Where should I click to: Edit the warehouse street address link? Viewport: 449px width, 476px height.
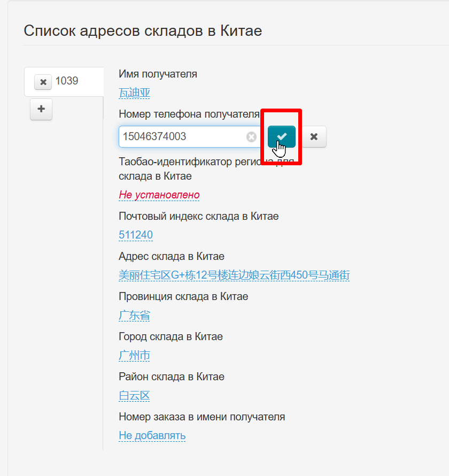(234, 275)
